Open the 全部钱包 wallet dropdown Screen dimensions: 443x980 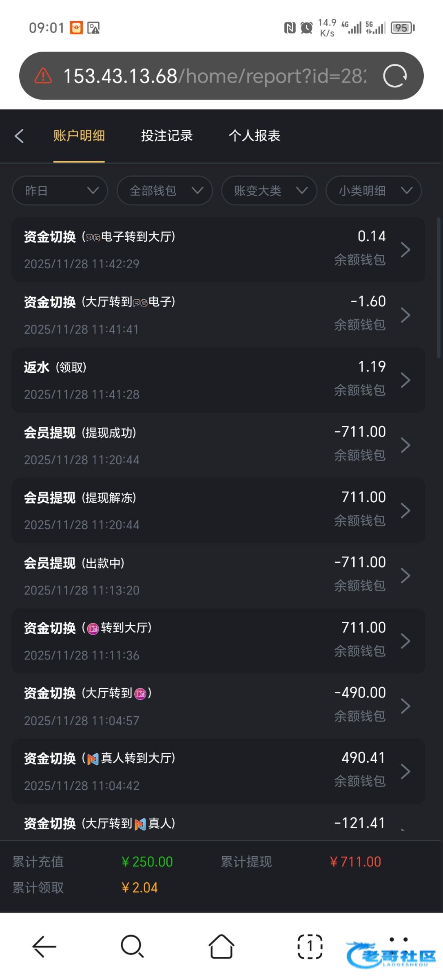pos(164,190)
